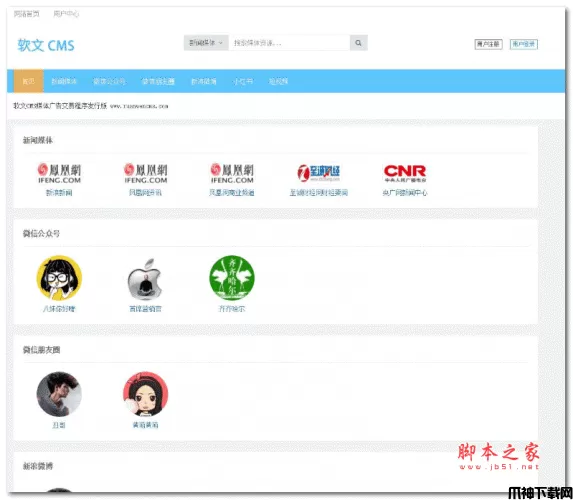
Task: Click the 新闻媒体 section heading
Action: coord(38,140)
